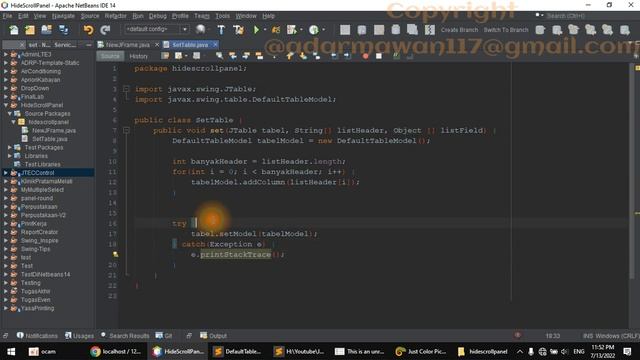This screenshot has width=640, height=360.
Task: Open the Profile Project dropdown arrow
Action: pyautogui.click(x=302, y=29)
